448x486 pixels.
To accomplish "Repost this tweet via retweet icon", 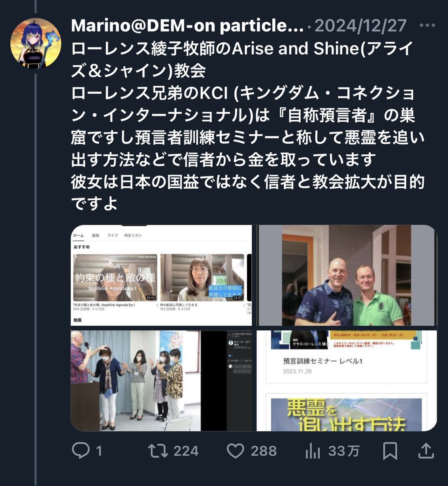I will (158, 451).
